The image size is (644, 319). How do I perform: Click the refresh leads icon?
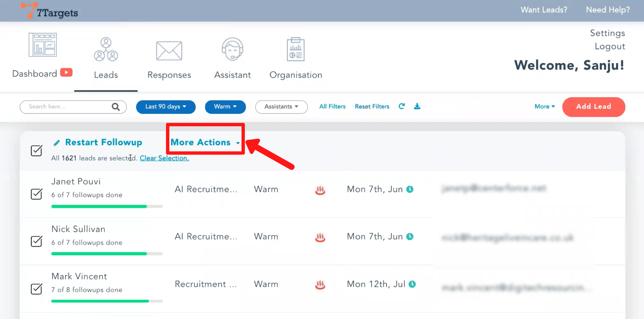point(401,106)
